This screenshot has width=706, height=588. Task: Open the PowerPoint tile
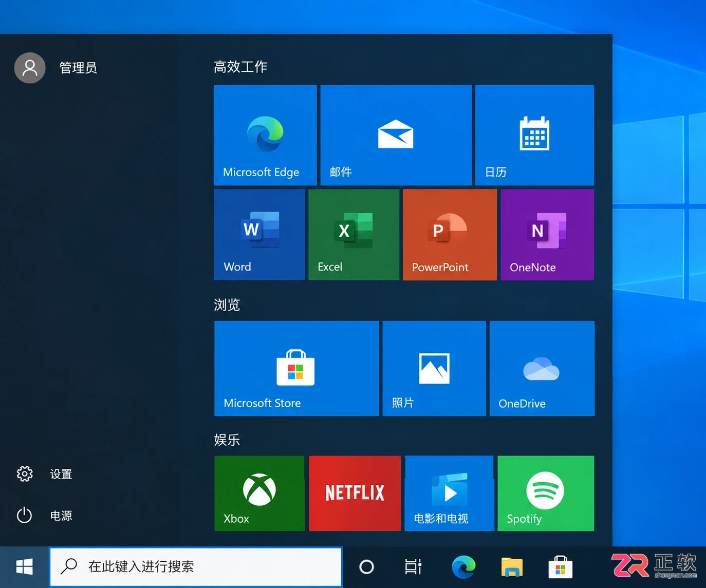[x=450, y=235]
